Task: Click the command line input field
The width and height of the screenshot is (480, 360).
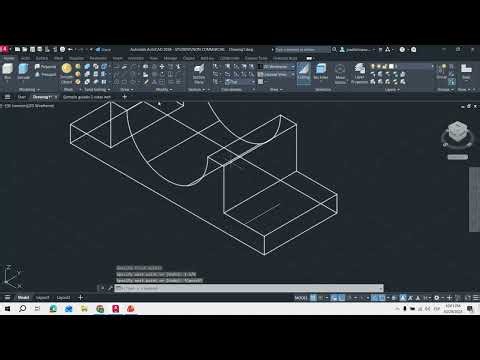Action: [x=249, y=288]
